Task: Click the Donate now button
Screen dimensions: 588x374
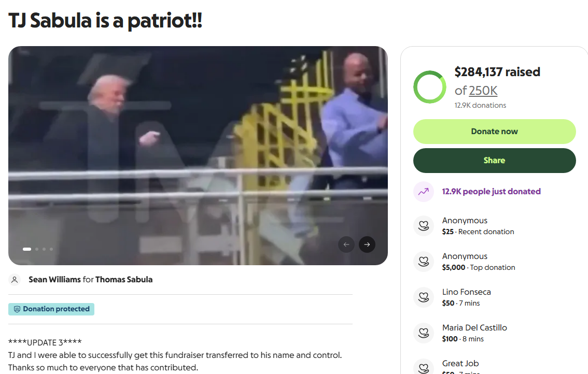Action: click(494, 132)
